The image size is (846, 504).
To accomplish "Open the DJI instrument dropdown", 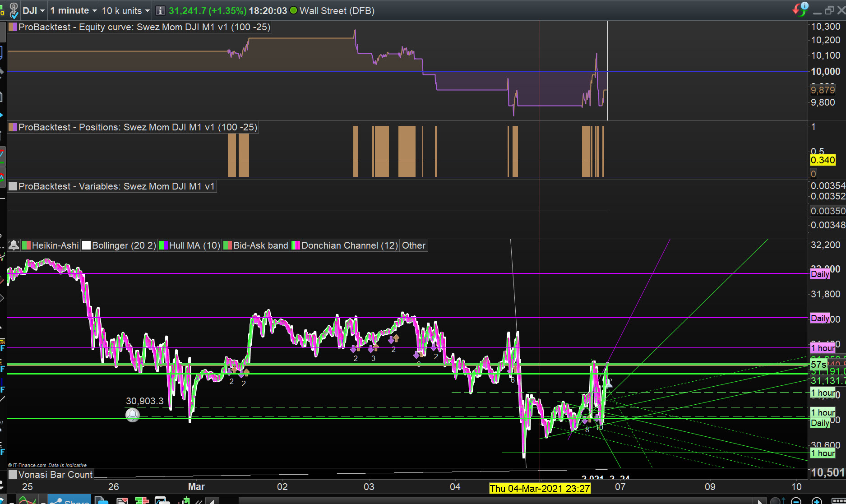I will tap(33, 10).
